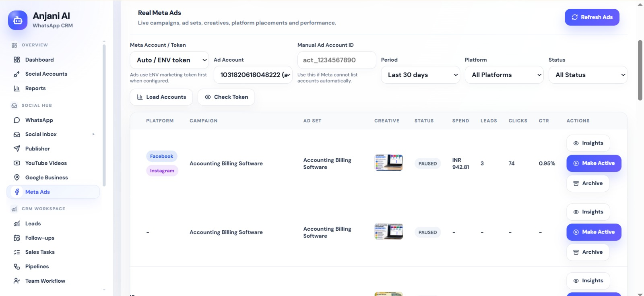Click the Leads chart icon

click(x=17, y=224)
